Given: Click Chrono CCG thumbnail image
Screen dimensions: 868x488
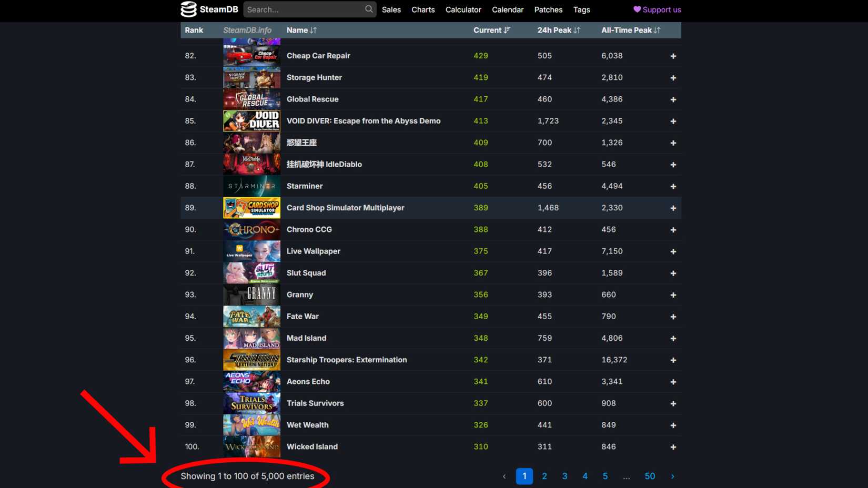Looking at the screenshot, I should click(251, 229).
